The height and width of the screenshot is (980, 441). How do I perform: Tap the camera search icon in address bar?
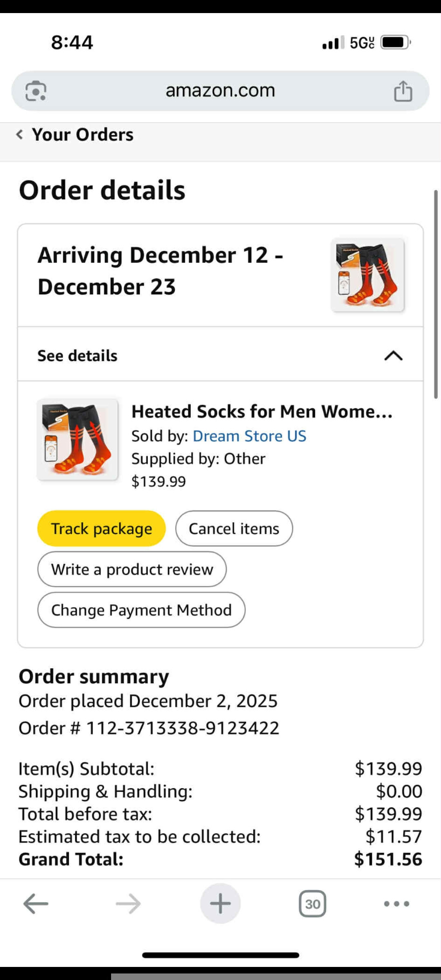(36, 91)
